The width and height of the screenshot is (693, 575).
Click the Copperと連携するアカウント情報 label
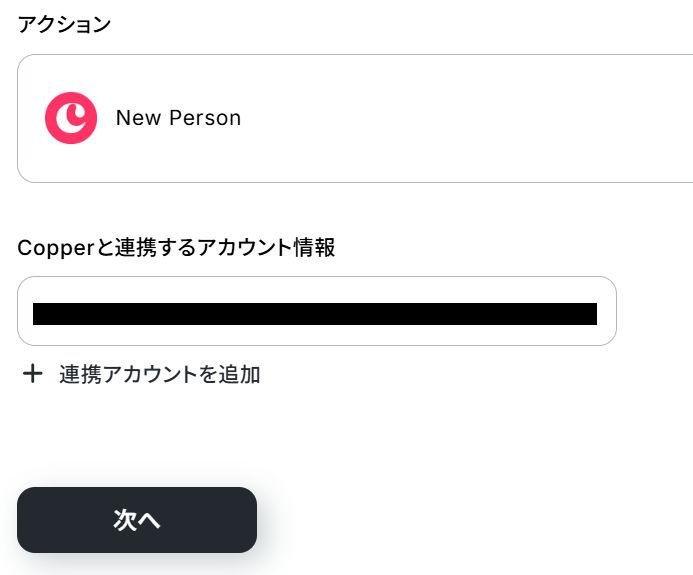click(x=176, y=248)
